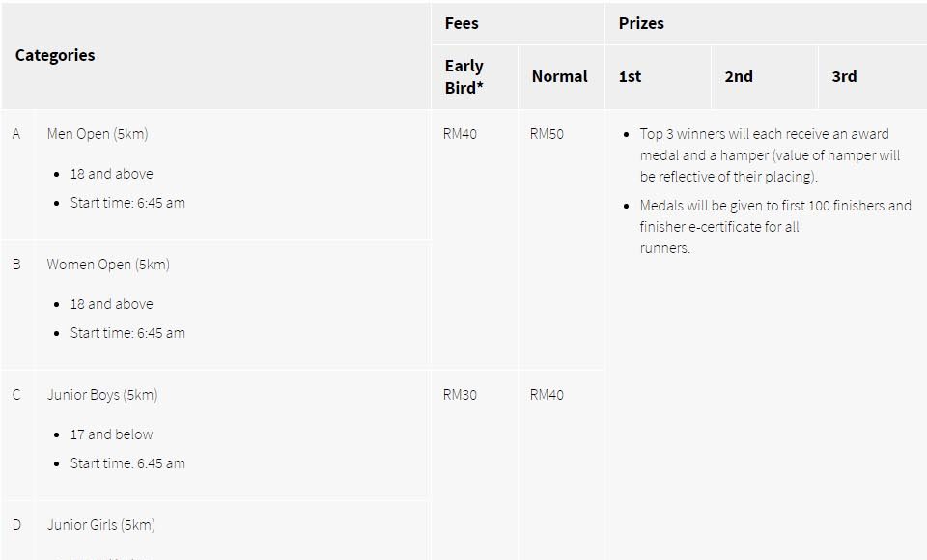
Task: Click row letter D
Action: pos(16,525)
